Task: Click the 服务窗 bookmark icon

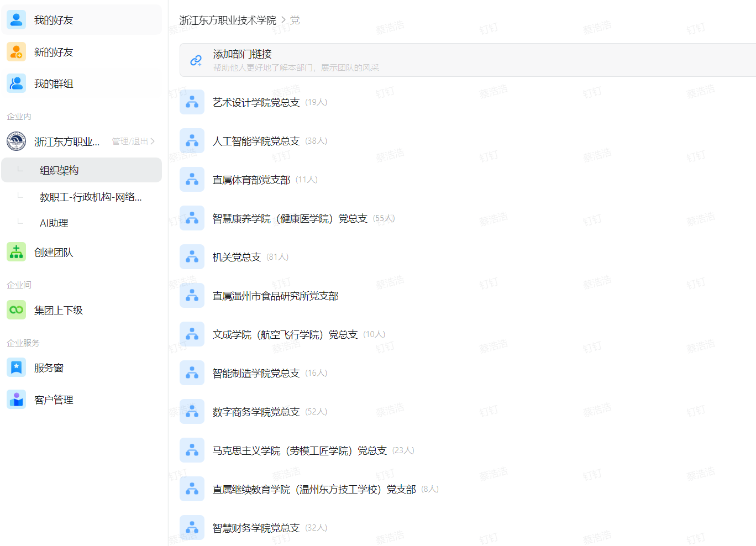Action: click(16, 368)
